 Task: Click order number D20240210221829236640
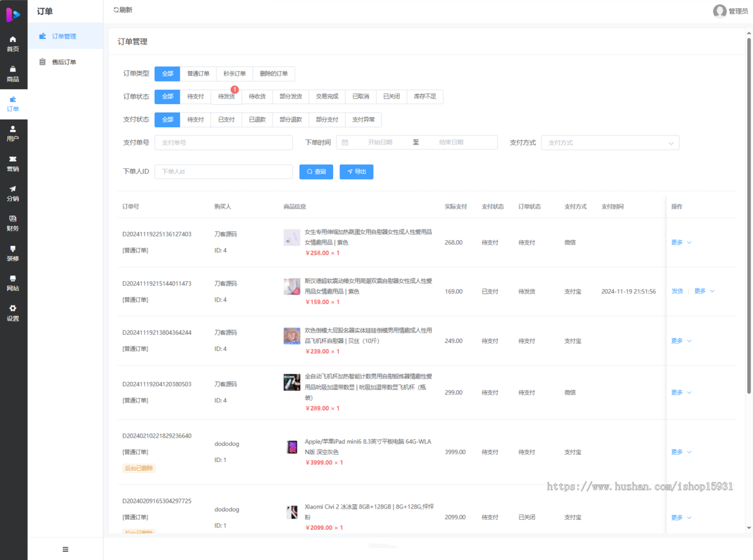157,435
